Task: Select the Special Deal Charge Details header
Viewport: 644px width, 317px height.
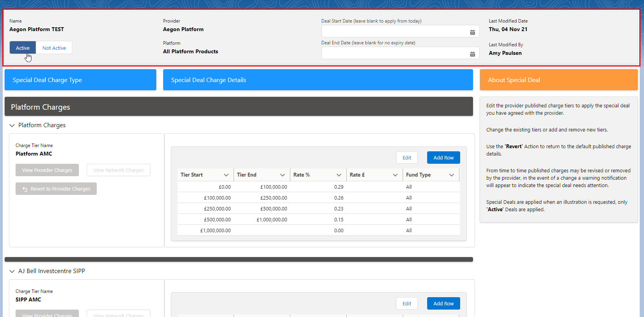Action: coord(318,80)
